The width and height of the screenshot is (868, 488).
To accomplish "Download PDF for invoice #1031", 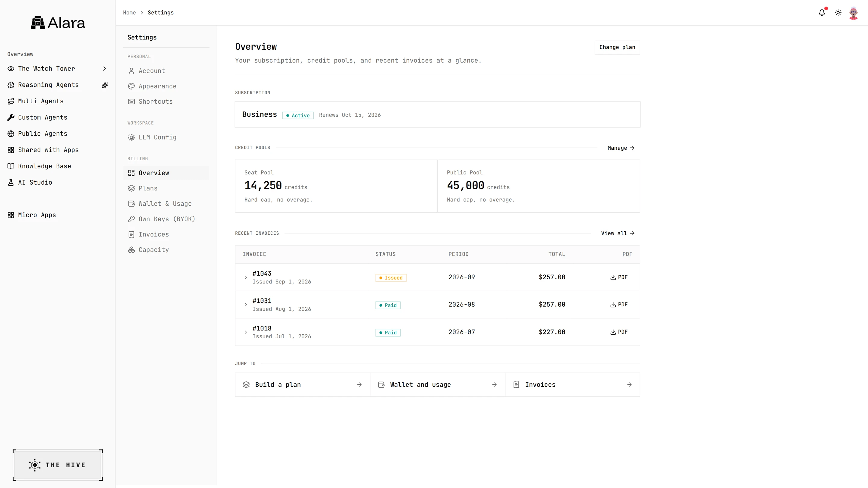I will pos(619,305).
